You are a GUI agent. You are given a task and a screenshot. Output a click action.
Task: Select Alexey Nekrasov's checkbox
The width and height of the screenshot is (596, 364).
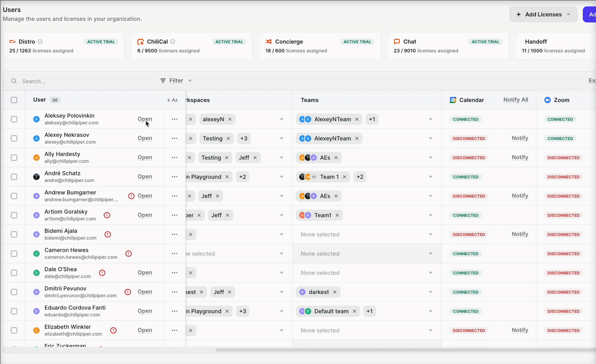click(14, 138)
